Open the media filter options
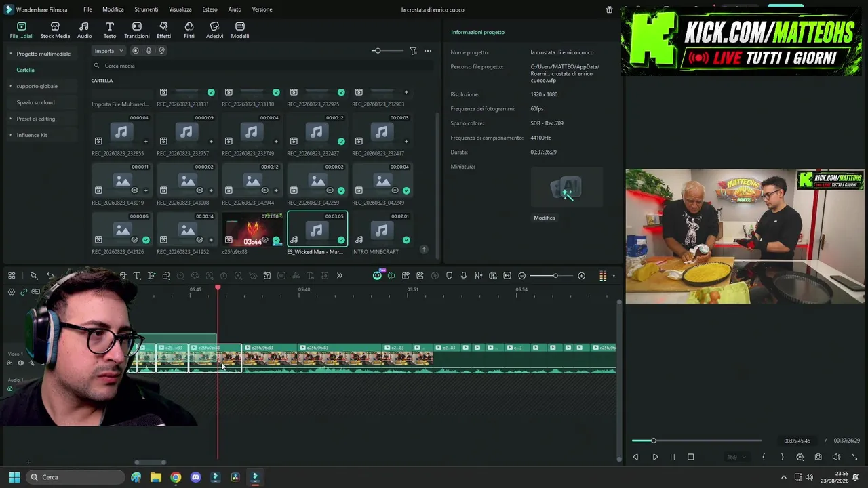The width and height of the screenshot is (868, 488). click(x=413, y=51)
